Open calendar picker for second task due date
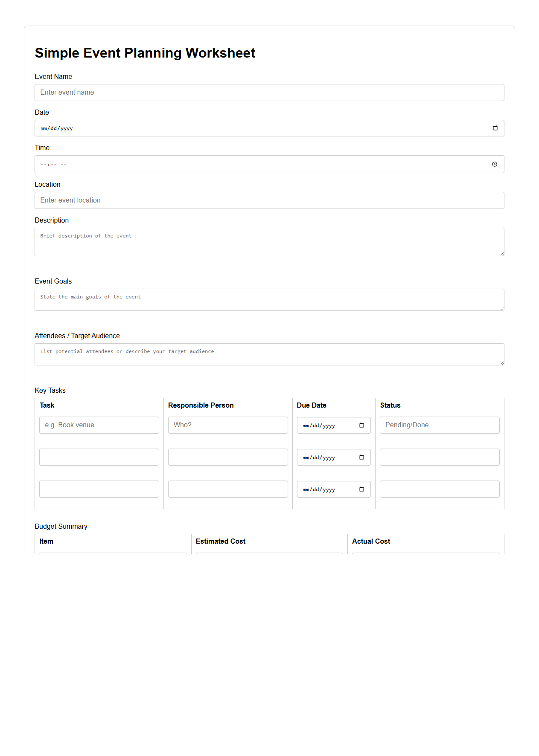The width and height of the screenshot is (539, 756). 361,457
